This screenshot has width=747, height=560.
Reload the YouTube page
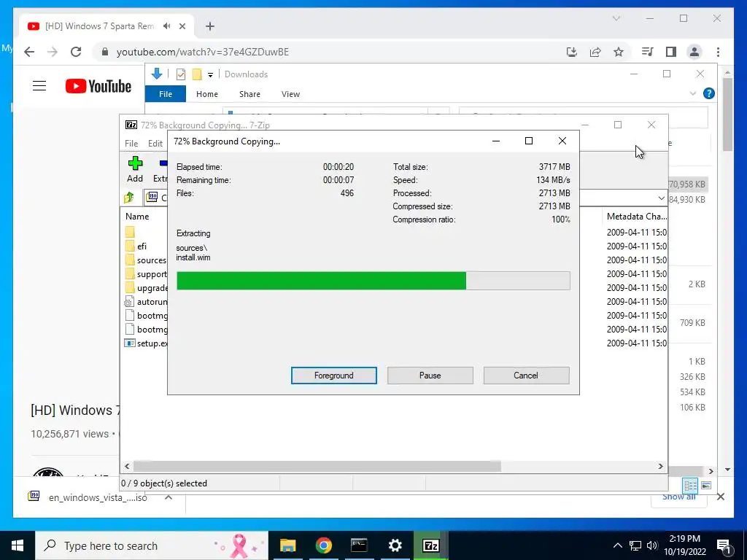click(76, 52)
